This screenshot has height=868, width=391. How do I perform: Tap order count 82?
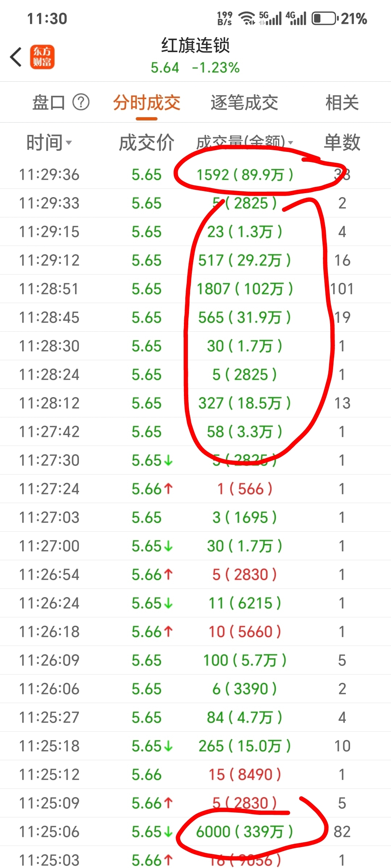(342, 832)
